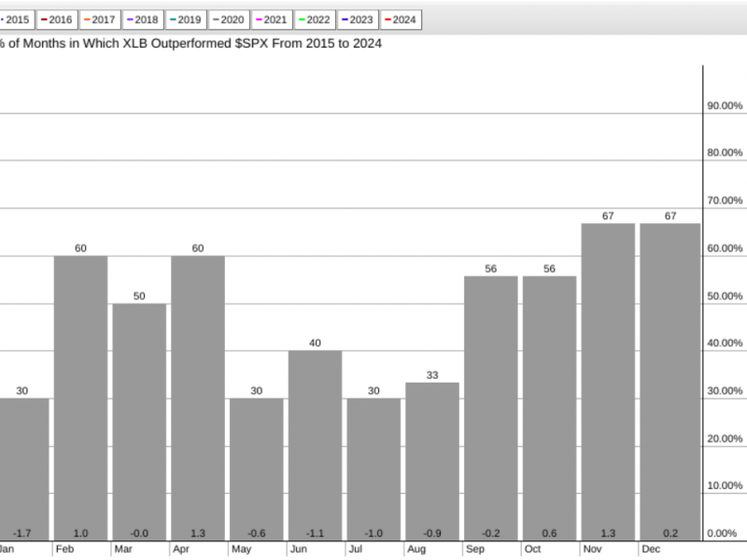Click the April bar labeled 60
The image size is (747, 560).
point(198,399)
